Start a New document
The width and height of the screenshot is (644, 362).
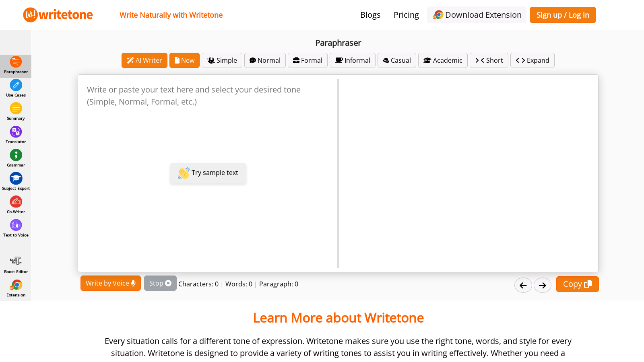[184, 60]
